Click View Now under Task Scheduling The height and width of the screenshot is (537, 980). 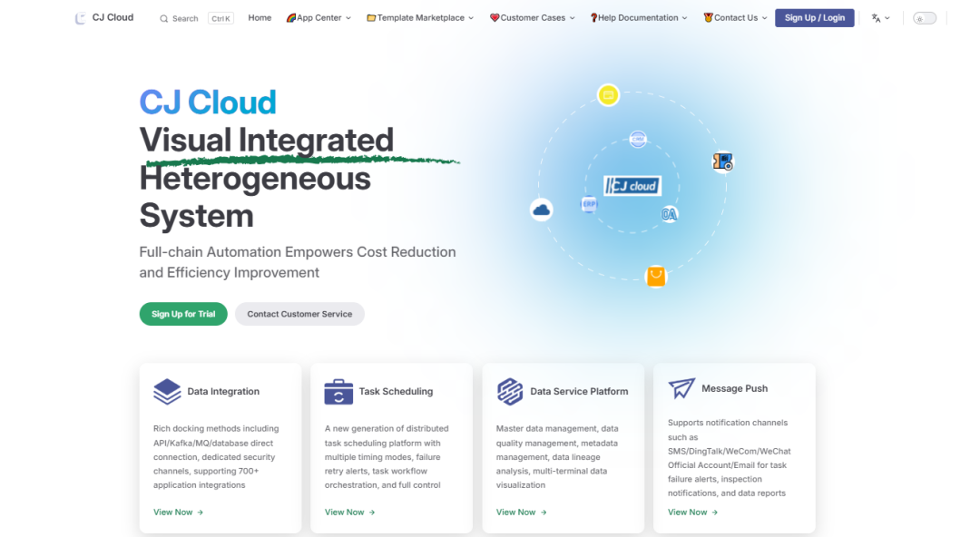(x=349, y=513)
